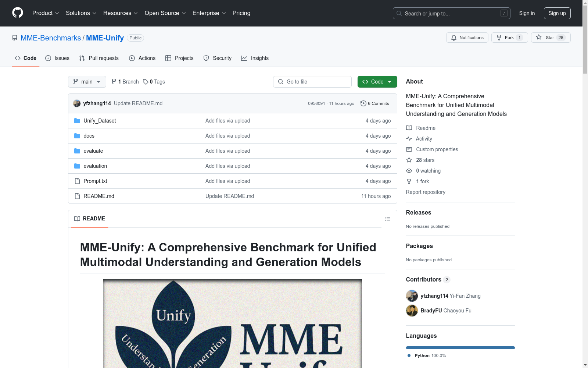Click the Python 100.0% language link
588x368 pixels.
(427, 355)
